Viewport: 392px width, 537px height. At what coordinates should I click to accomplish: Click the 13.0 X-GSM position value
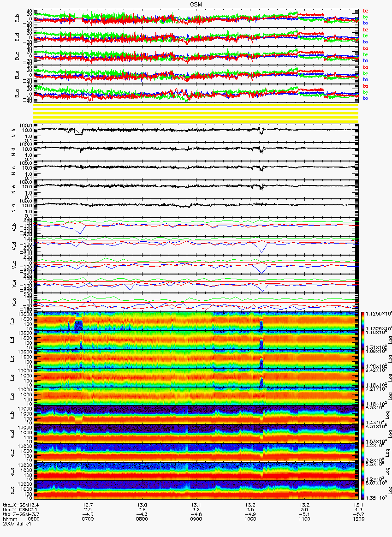[x=142, y=505]
